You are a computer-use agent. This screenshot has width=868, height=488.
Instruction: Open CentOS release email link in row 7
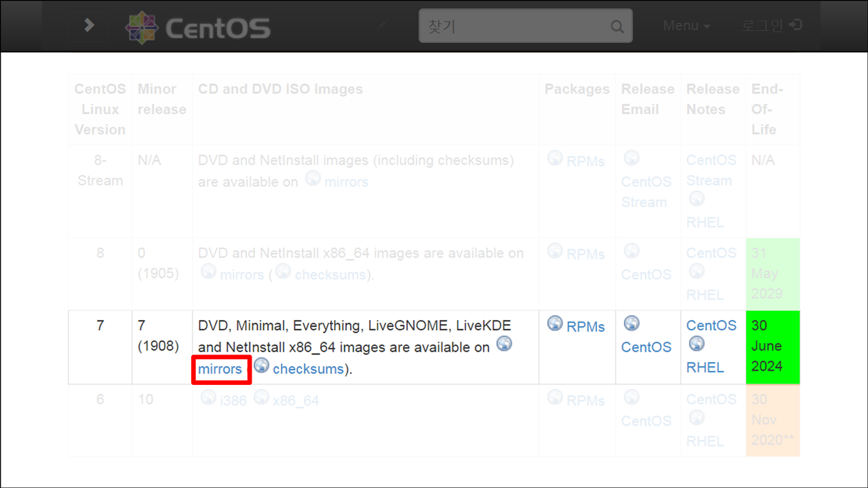tap(646, 347)
